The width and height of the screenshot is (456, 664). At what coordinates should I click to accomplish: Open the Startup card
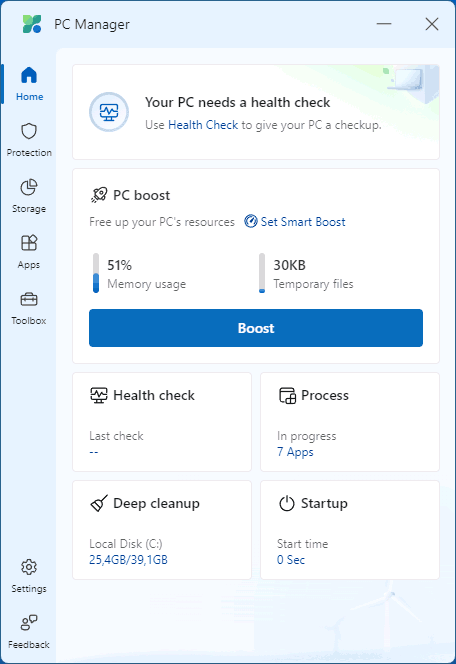click(350, 530)
